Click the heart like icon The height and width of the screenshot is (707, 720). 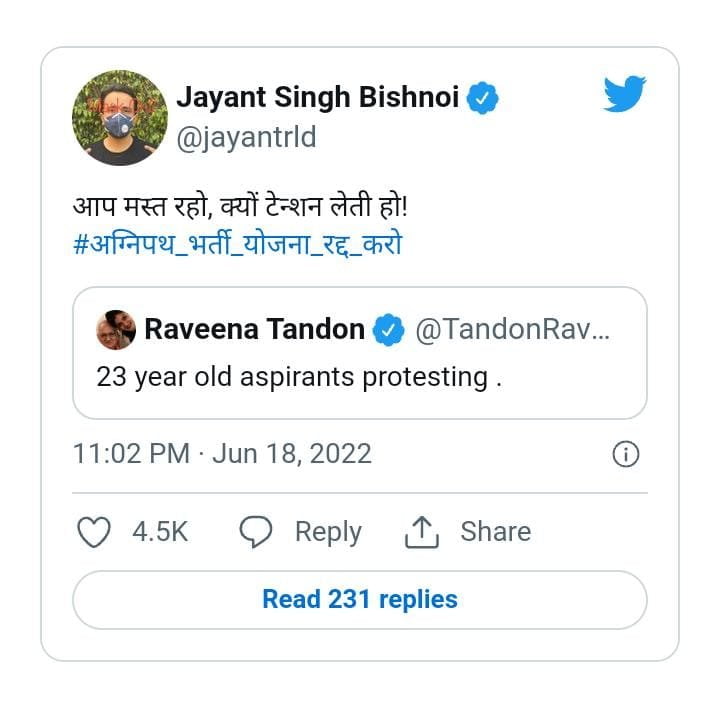[94, 532]
